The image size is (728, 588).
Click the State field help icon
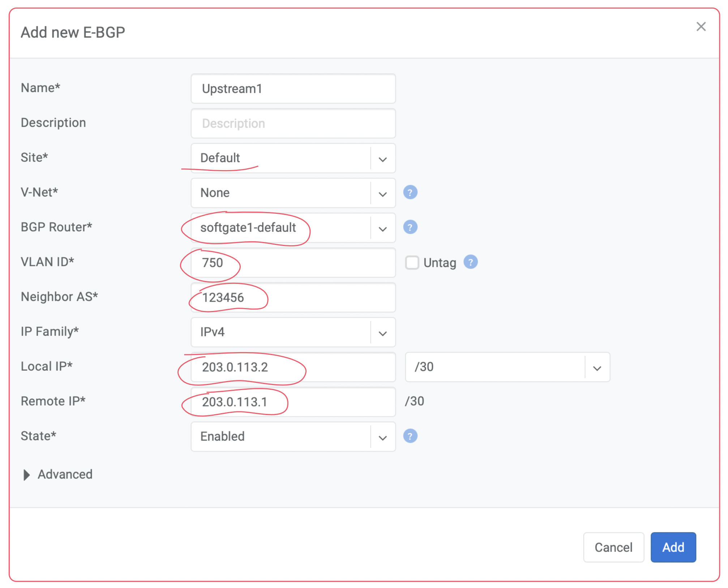tap(410, 436)
